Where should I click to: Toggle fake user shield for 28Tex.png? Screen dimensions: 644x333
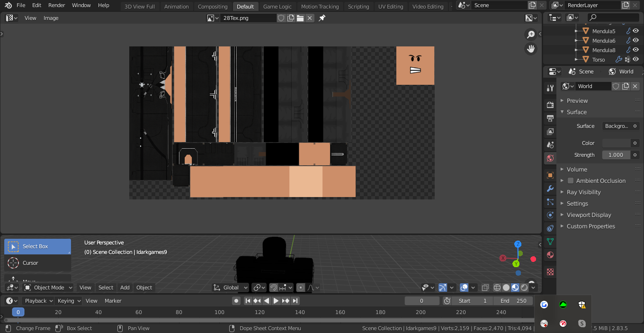[x=281, y=18]
